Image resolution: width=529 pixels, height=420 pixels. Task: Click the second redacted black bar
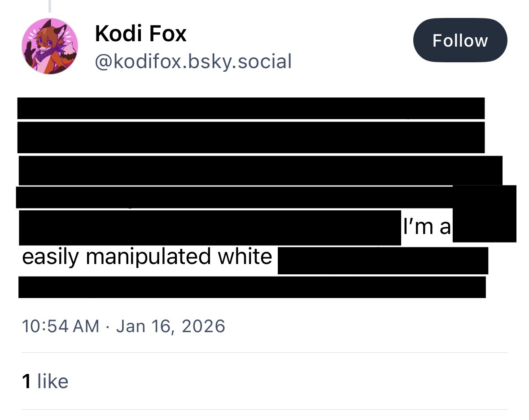pos(251,137)
